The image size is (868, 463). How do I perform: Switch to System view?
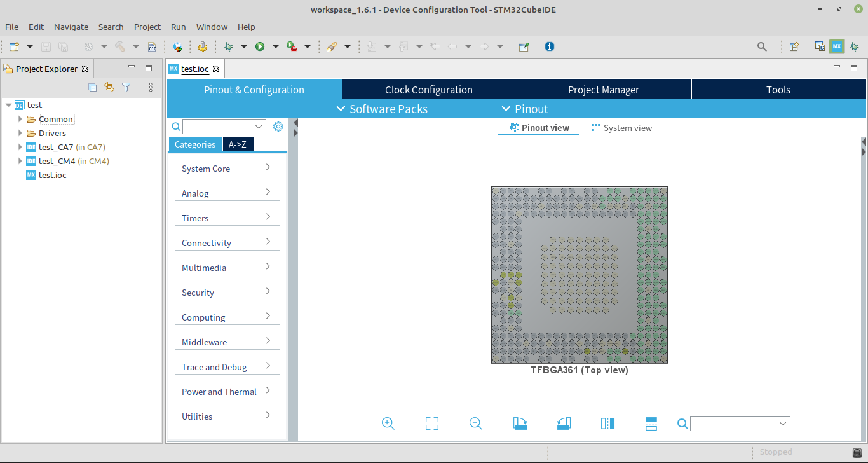point(621,128)
